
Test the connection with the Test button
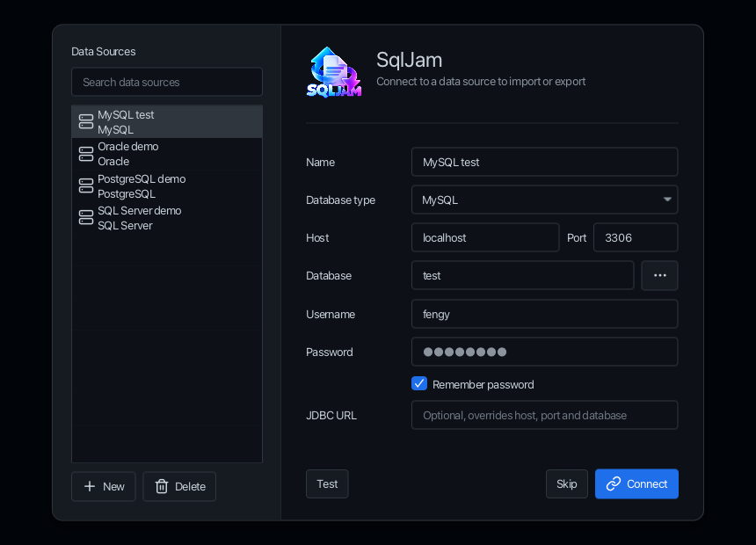pyautogui.click(x=327, y=483)
